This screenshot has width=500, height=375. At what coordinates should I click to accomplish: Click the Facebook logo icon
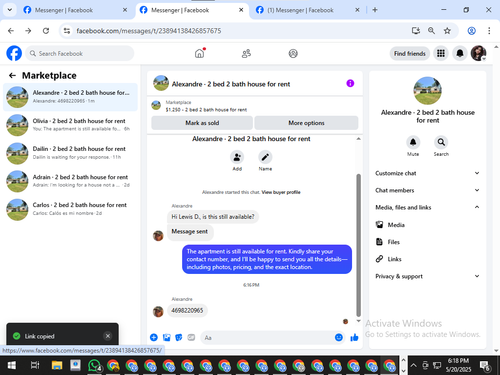point(14,53)
